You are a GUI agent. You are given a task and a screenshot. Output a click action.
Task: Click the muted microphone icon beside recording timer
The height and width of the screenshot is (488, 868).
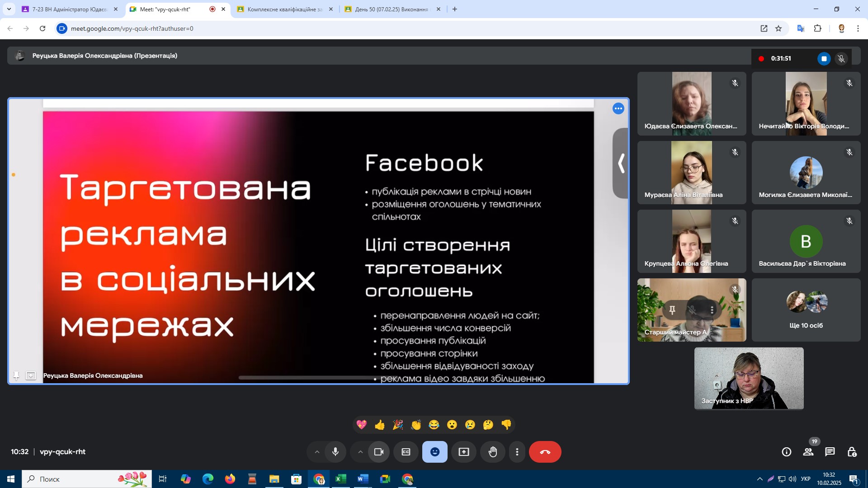(x=841, y=59)
